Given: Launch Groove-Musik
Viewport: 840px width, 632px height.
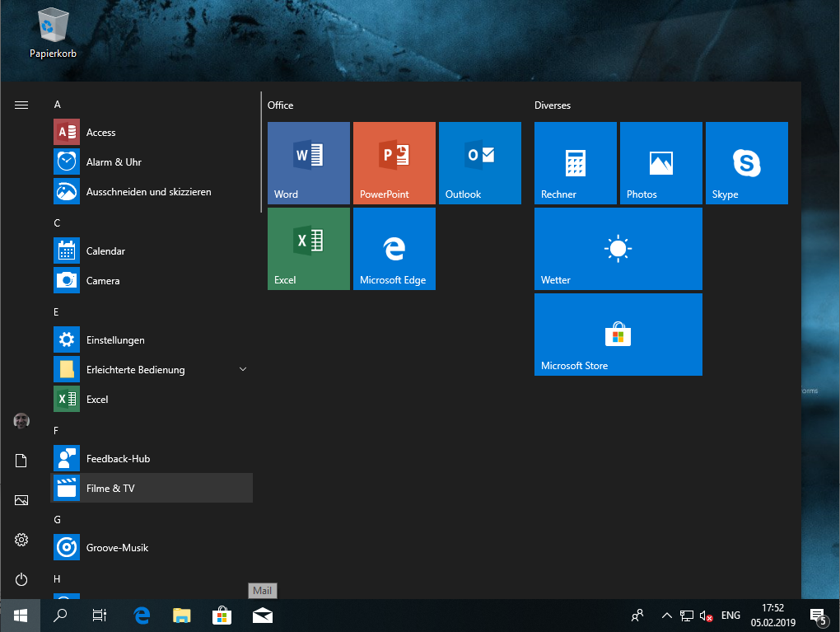Looking at the screenshot, I should coord(152,547).
